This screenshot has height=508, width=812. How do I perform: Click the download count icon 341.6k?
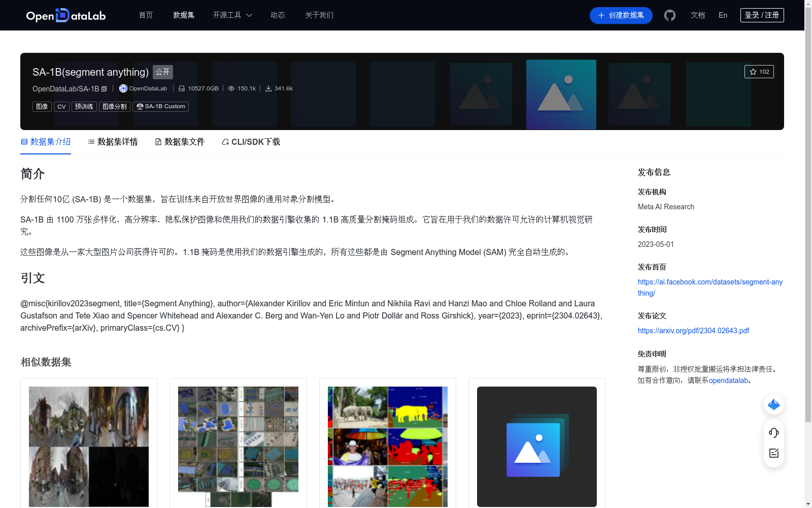tap(268, 88)
